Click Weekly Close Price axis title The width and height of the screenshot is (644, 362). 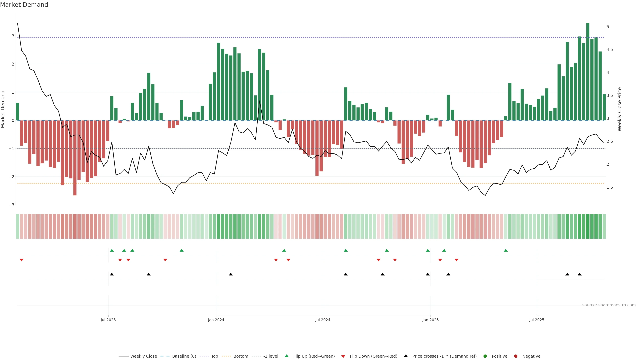(619, 109)
